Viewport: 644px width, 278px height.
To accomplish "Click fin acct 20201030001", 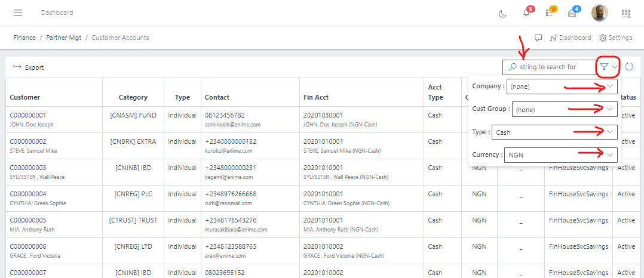I will pos(323,115).
